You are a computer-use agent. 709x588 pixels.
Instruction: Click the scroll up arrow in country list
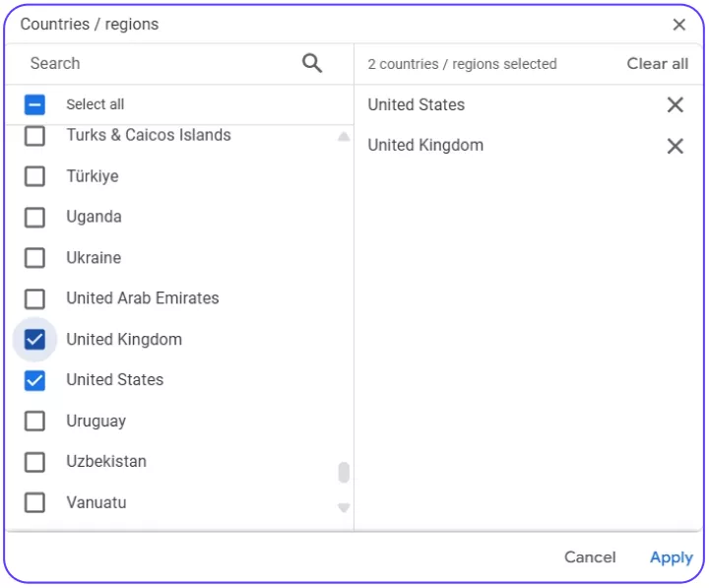tap(344, 136)
